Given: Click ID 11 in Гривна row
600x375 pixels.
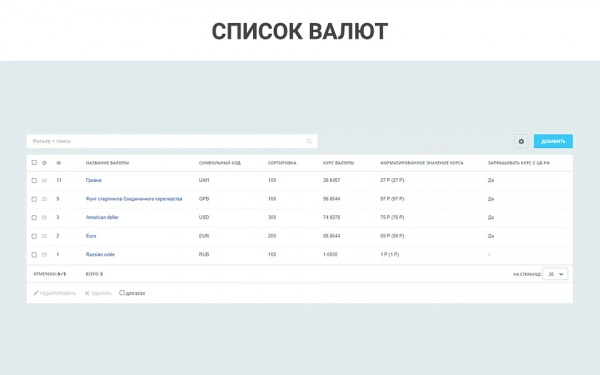Looking at the screenshot, I should click(x=59, y=180).
